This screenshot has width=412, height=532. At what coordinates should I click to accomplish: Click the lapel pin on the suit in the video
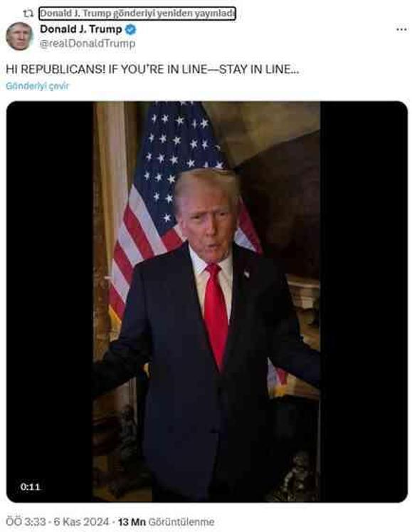(246, 273)
